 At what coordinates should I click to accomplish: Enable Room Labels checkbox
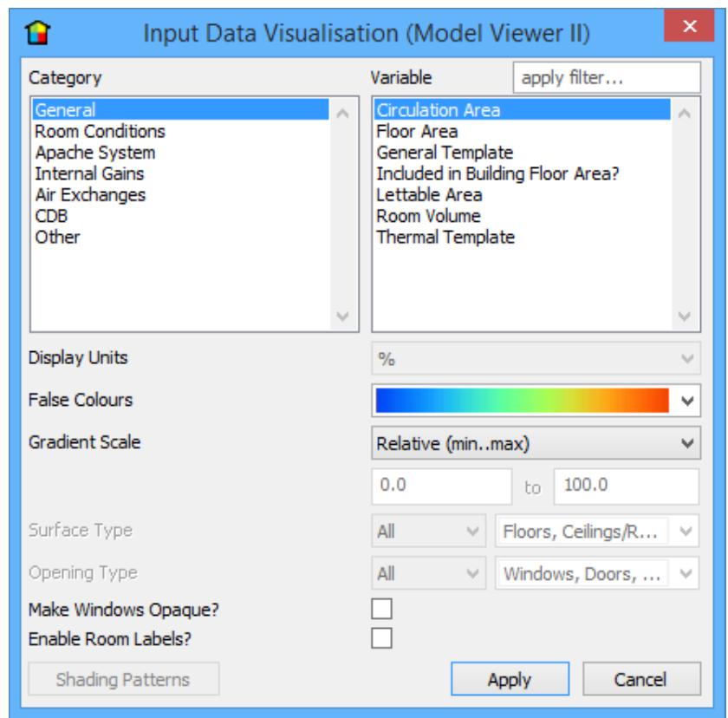(x=381, y=638)
